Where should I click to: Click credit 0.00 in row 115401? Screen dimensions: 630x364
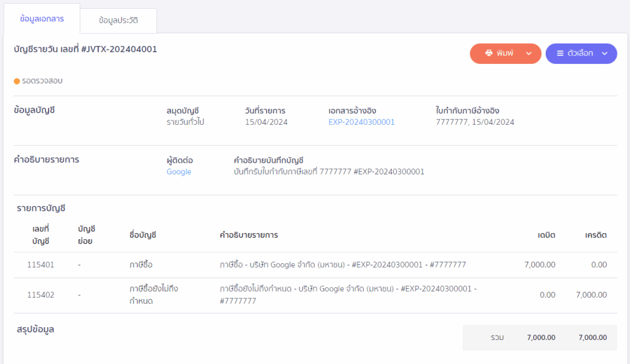point(599,265)
